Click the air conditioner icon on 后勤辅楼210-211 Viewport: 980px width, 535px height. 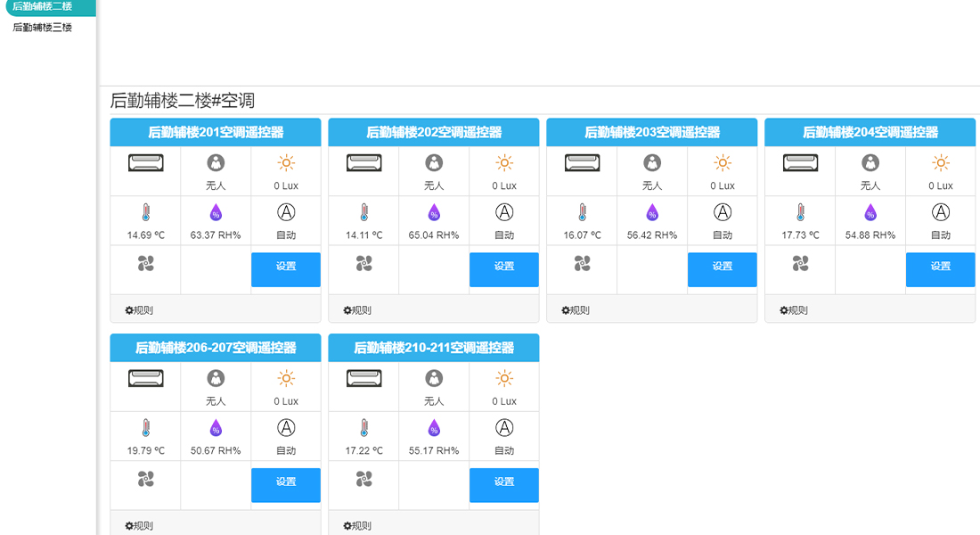point(363,378)
